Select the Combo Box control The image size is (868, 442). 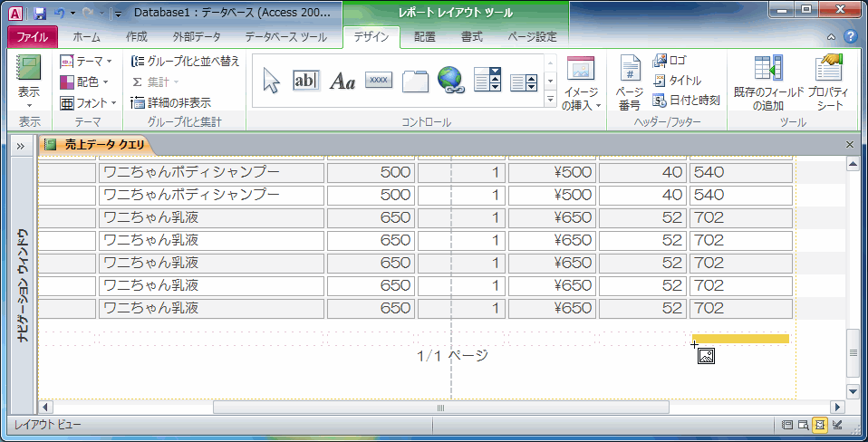click(487, 81)
